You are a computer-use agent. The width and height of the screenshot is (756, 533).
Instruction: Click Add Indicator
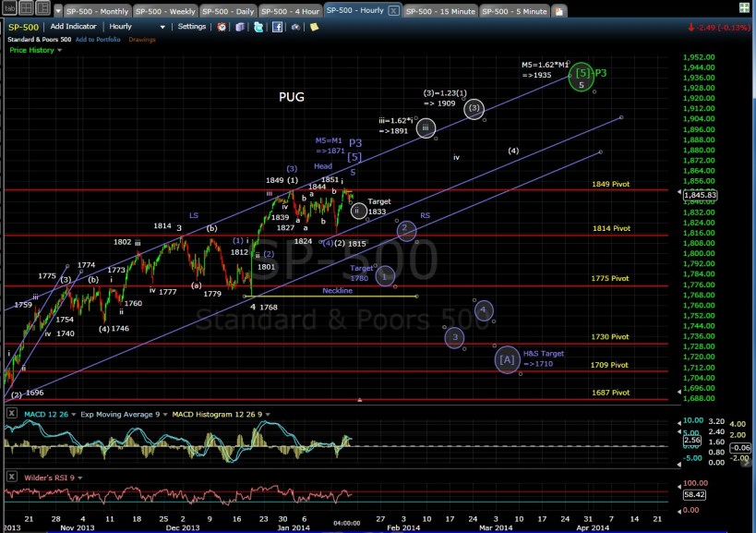pos(73,27)
